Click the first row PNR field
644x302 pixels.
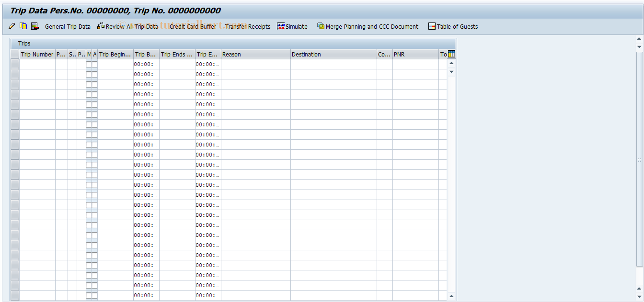point(415,64)
